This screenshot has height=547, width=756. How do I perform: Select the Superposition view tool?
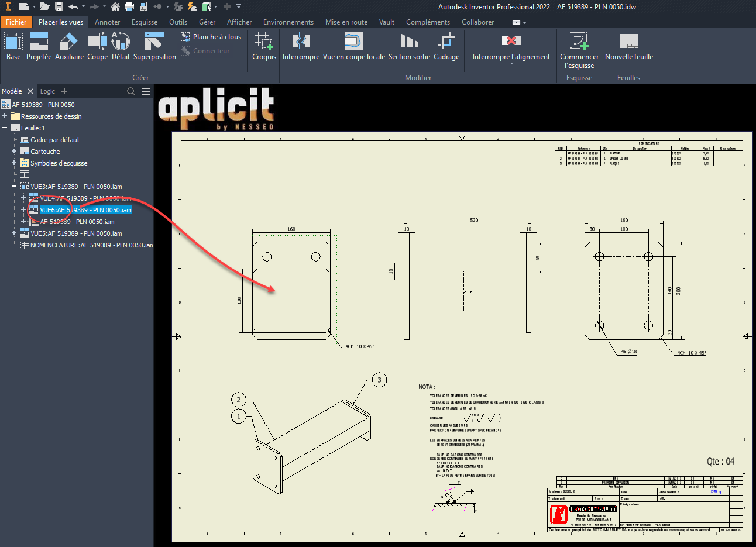[x=154, y=46]
